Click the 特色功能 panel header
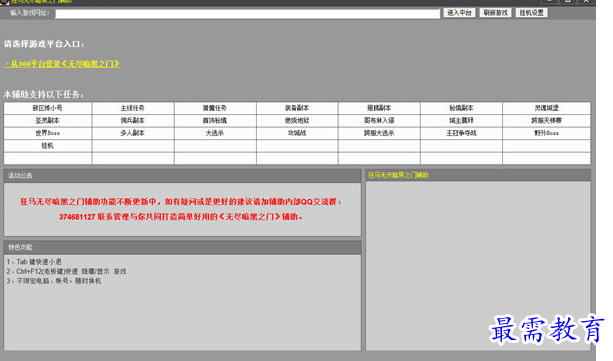The width and height of the screenshot is (613, 361). click(182, 248)
